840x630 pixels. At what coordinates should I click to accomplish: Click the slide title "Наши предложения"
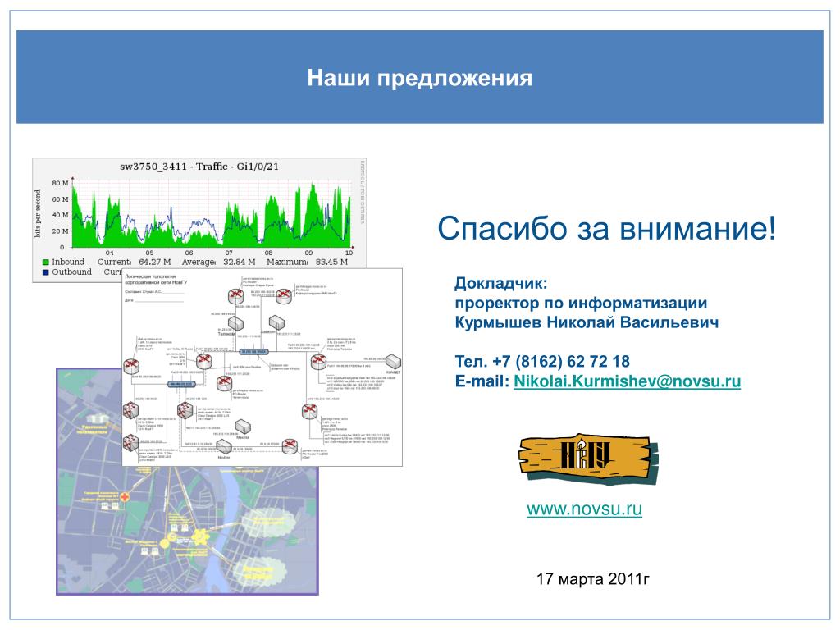click(x=419, y=78)
